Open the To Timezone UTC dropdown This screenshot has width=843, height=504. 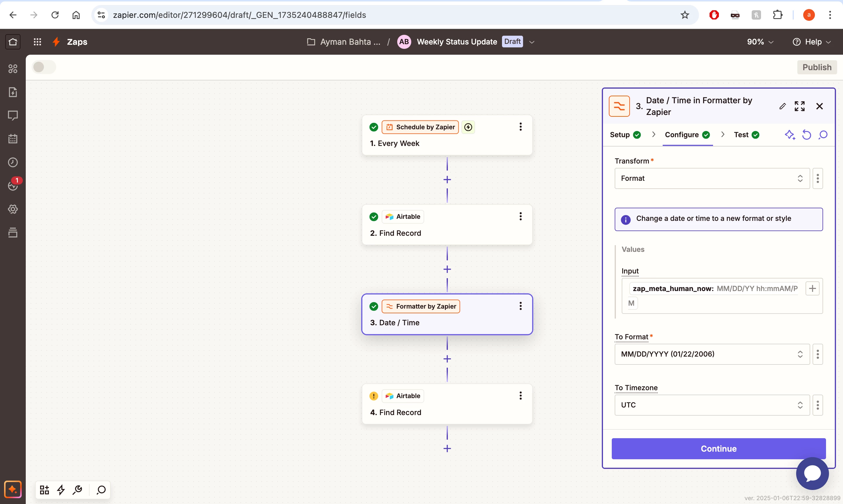coord(712,405)
